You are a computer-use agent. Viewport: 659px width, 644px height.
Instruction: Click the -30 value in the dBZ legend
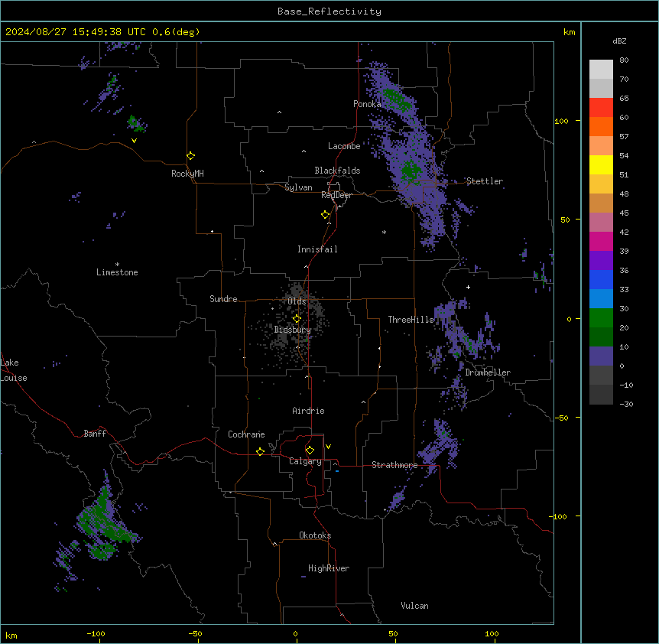[x=626, y=404]
